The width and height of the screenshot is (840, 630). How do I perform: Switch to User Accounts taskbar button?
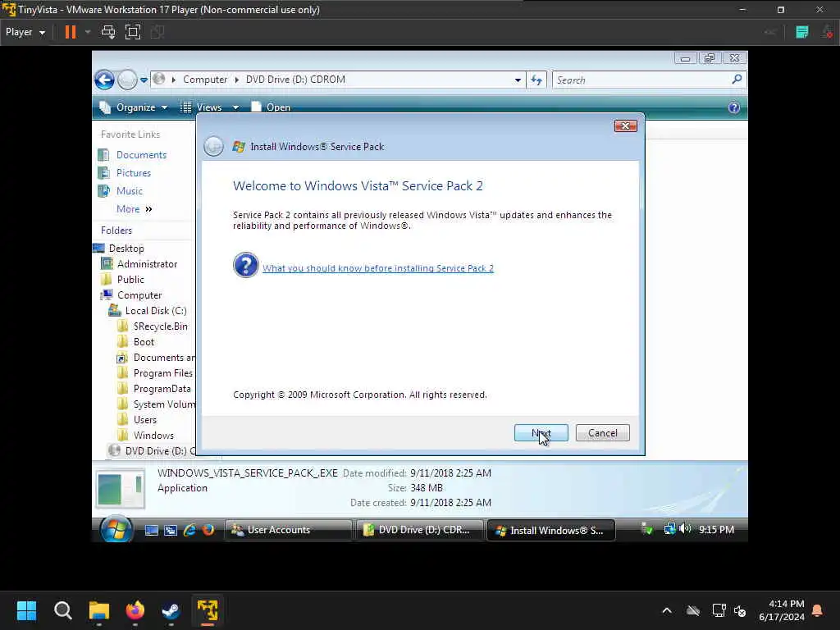(288, 530)
